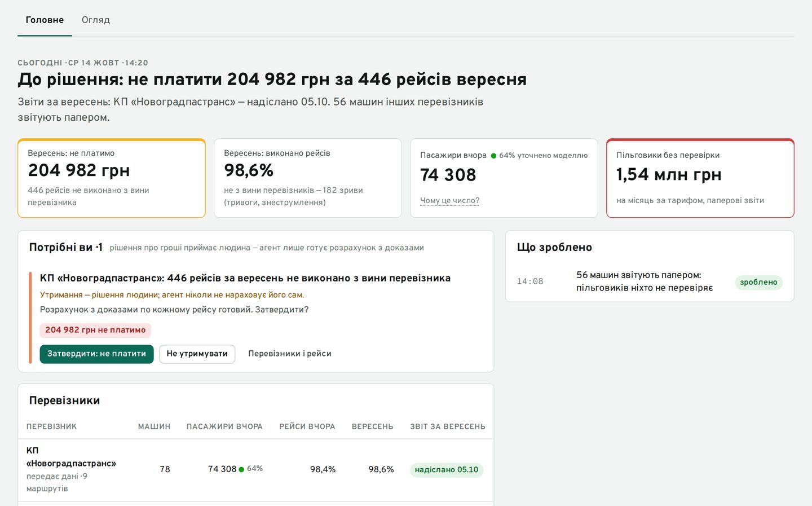Viewport: 812px width, 506px height.
Task: Click the main heading about 204 982 грн
Action: click(x=272, y=80)
